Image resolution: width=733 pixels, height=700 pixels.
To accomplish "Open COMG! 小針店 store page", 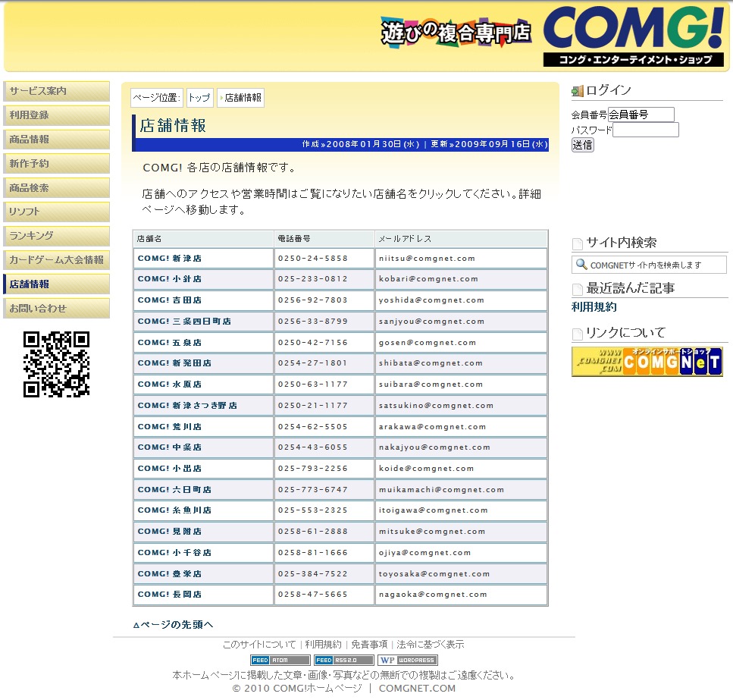I will pos(170,279).
